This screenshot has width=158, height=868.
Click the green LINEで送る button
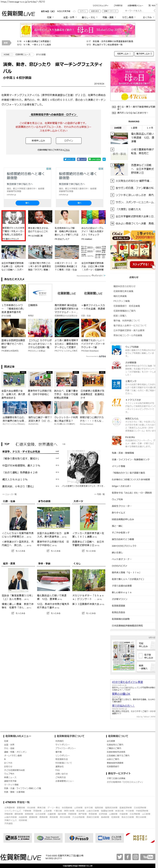(95, 159)
